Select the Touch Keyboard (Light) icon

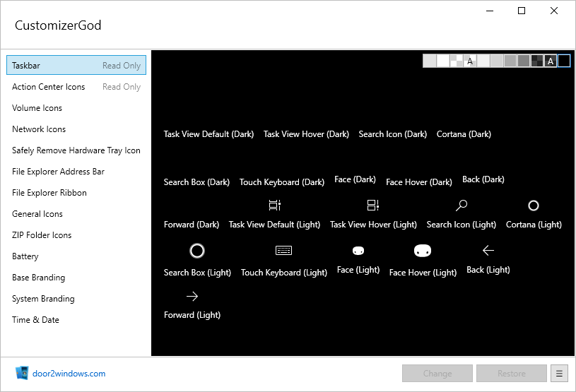tap(283, 250)
